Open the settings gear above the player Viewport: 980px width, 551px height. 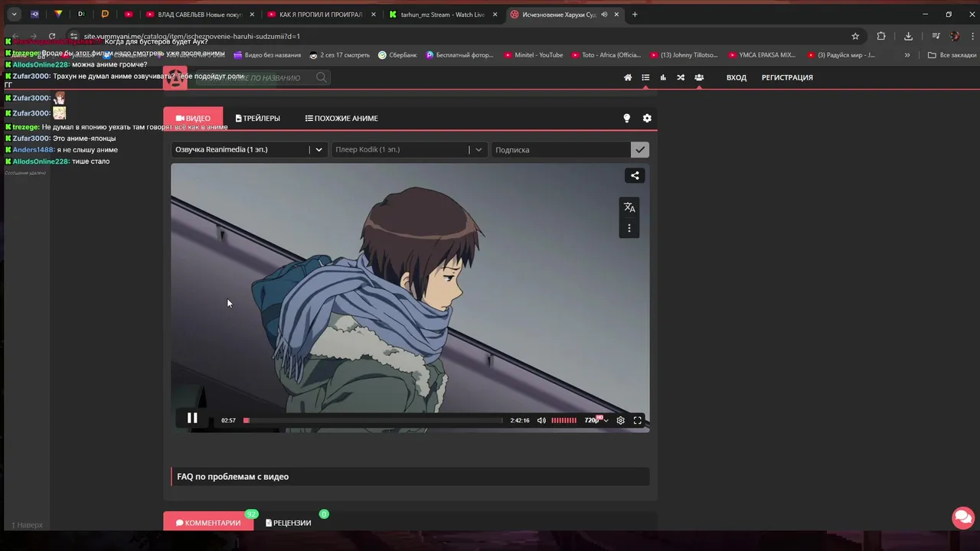click(x=647, y=118)
